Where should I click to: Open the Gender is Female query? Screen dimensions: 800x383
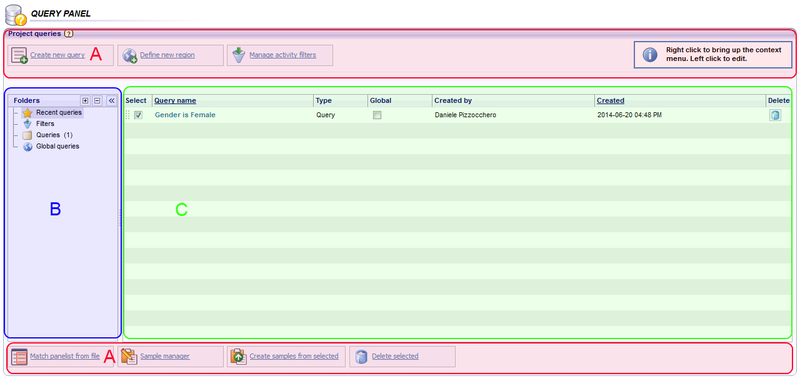coord(185,115)
